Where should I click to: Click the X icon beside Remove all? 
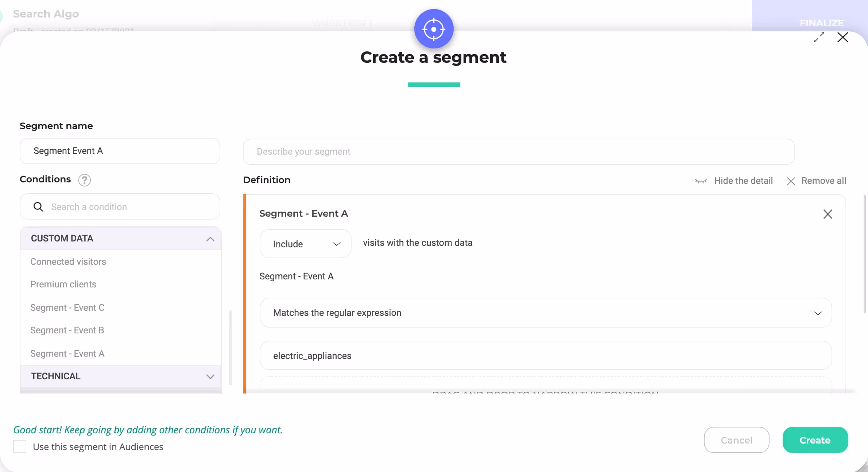point(791,181)
